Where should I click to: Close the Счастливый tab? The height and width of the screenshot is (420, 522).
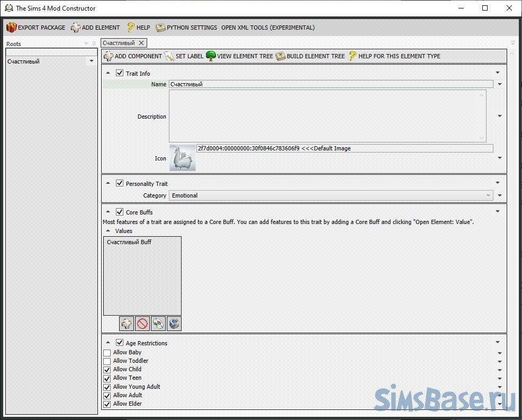click(141, 43)
